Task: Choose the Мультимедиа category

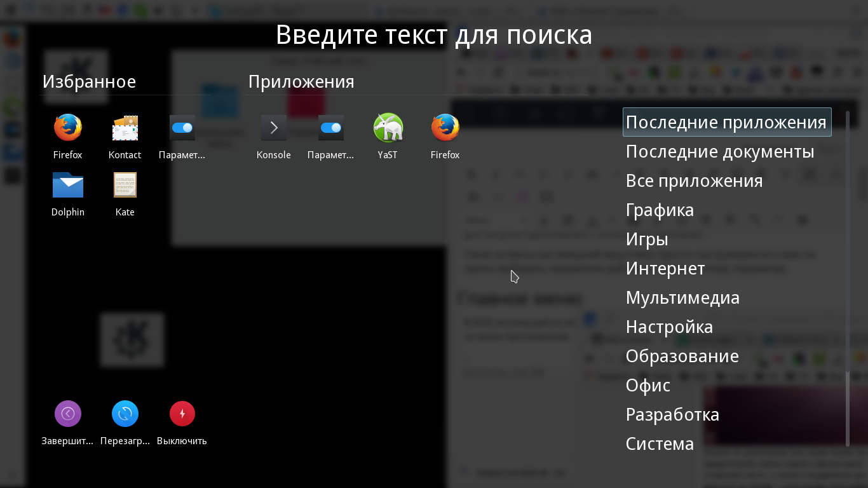Action: click(x=682, y=297)
